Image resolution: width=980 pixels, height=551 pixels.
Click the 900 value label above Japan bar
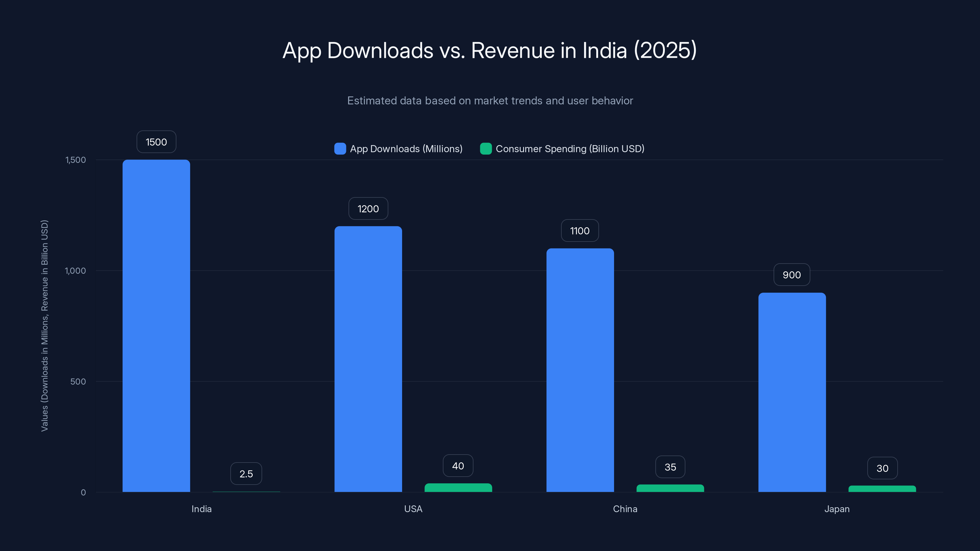pyautogui.click(x=792, y=275)
